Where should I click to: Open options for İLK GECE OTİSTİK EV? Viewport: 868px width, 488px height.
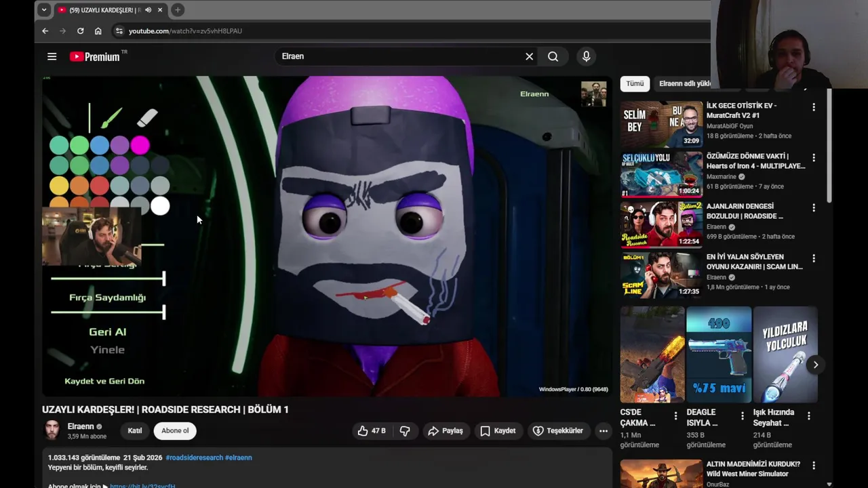pyautogui.click(x=814, y=107)
